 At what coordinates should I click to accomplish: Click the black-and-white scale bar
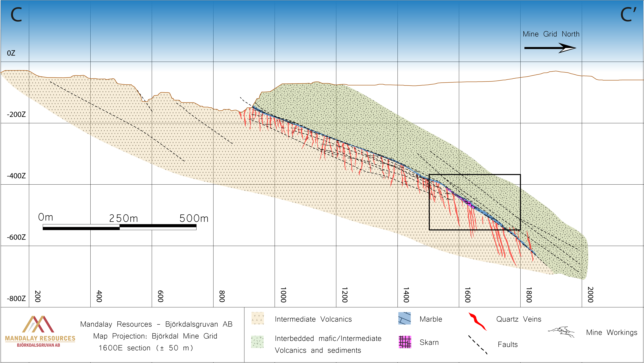tap(119, 227)
